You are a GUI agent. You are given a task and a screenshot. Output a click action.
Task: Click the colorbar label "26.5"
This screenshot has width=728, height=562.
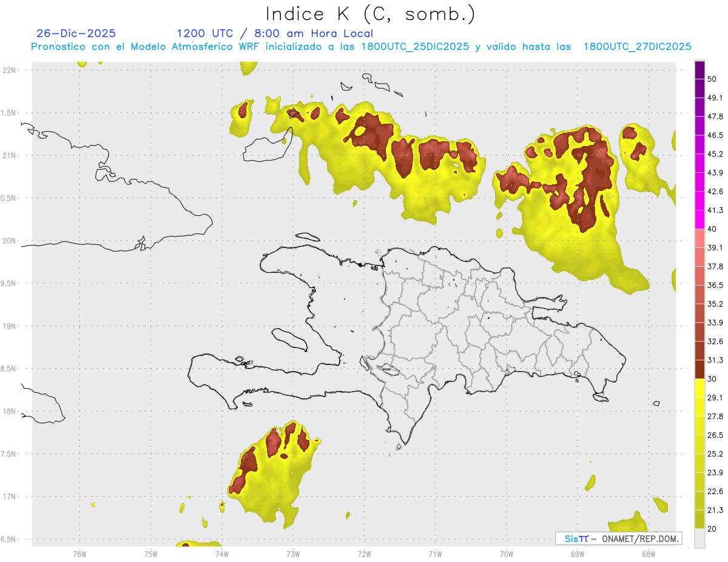coord(715,435)
